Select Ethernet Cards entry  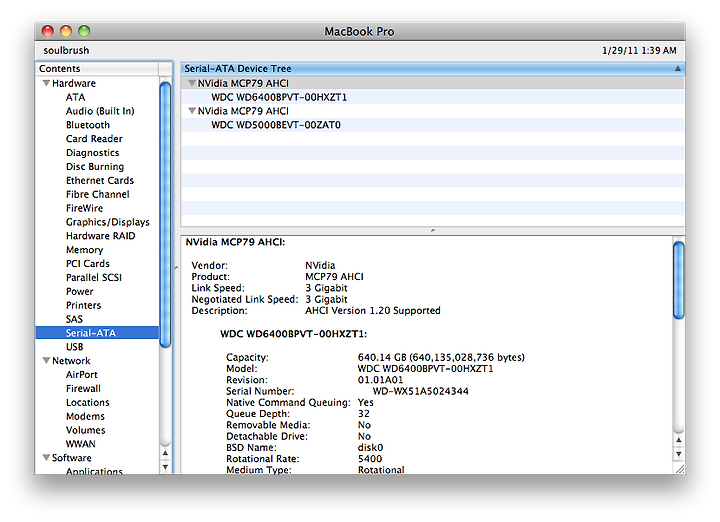[x=100, y=180]
